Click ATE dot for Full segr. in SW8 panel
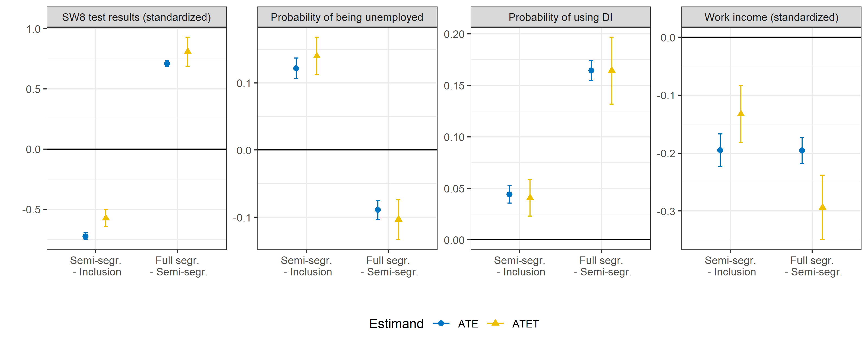Viewport: 868px width, 347px height. coord(167,64)
